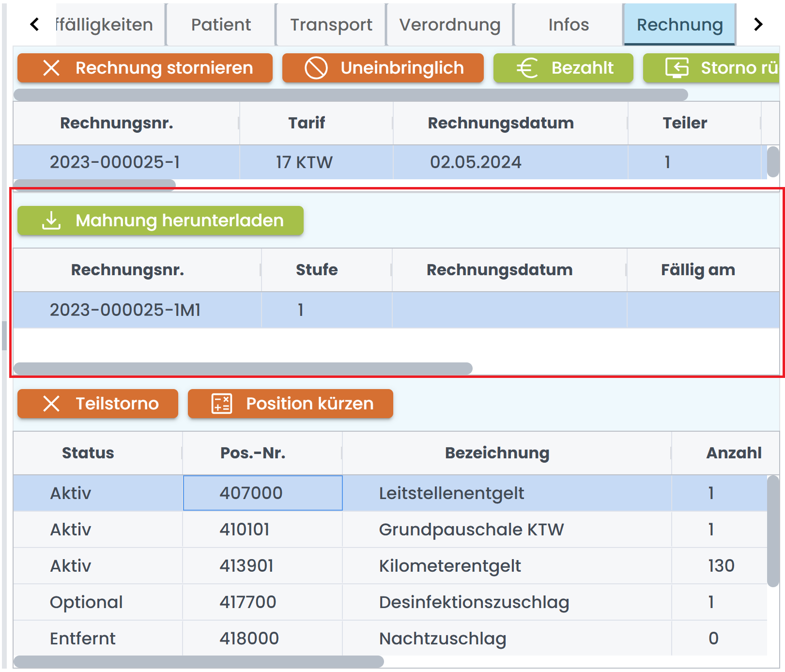Screen dimensions: 785x672
Task: Click the calculator icon on Position kürzen
Action: (222, 404)
